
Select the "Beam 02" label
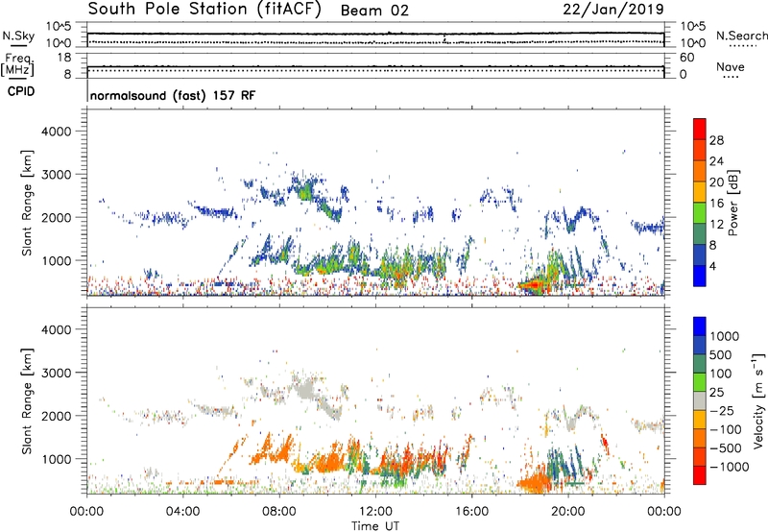(374, 11)
